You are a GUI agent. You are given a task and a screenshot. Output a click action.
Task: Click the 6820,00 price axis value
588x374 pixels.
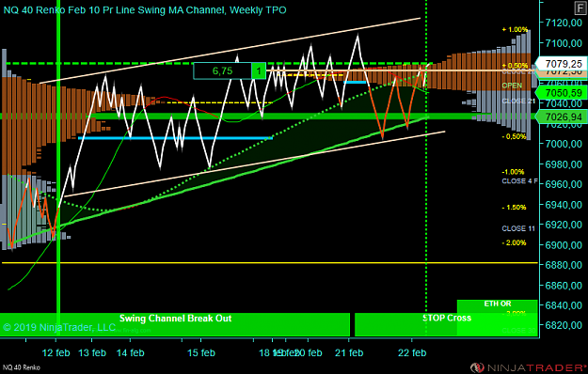tap(564, 325)
